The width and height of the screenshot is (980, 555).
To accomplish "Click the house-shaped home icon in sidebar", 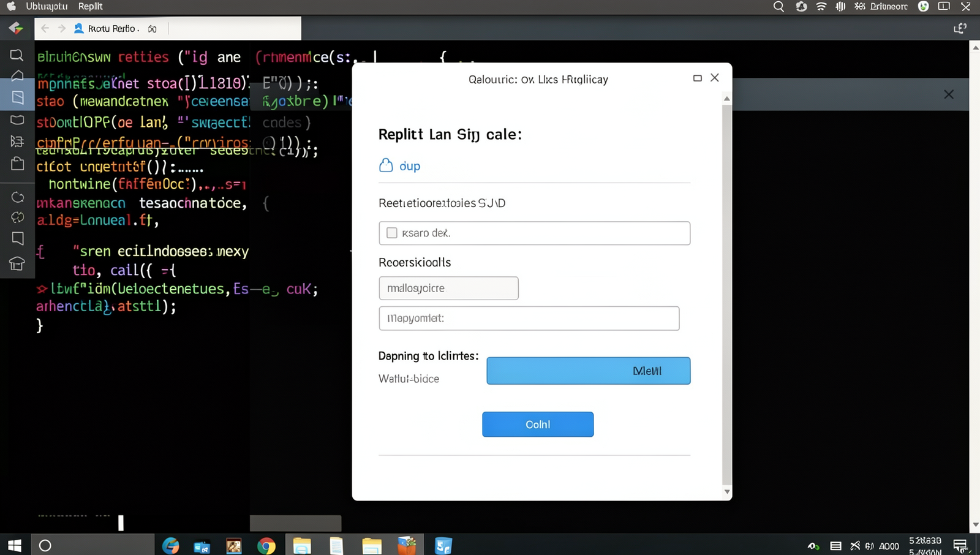I will (17, 75).
